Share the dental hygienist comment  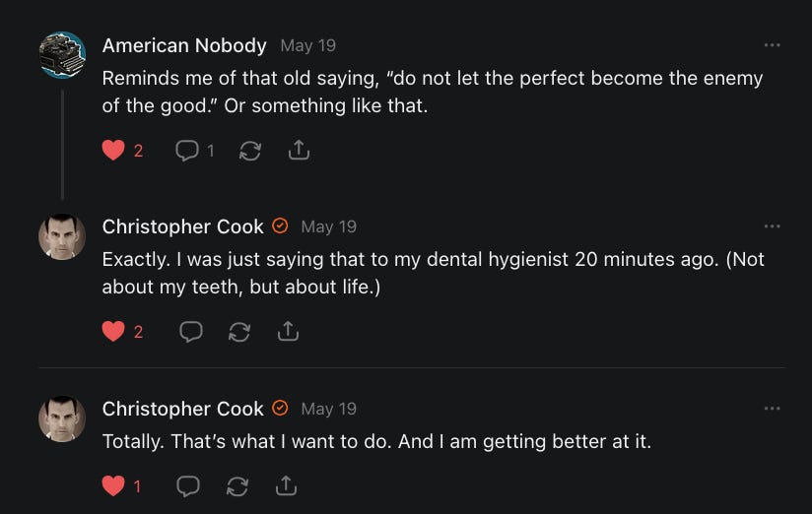tap(288, 332)
